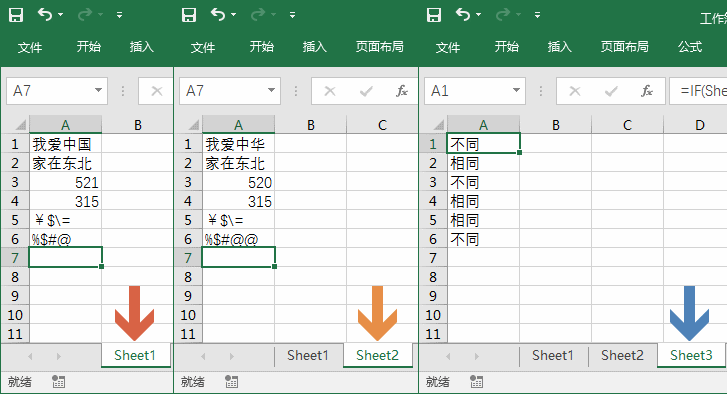
Task: Select Sheet1 tab in middle window
Action: pyautogui.click(x=307, y=356)
